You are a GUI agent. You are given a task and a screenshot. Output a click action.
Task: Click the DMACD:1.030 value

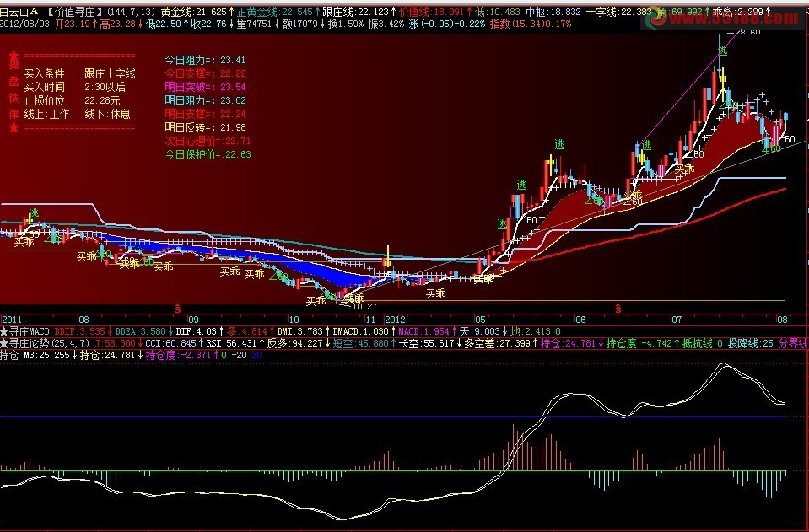(361, 331)
